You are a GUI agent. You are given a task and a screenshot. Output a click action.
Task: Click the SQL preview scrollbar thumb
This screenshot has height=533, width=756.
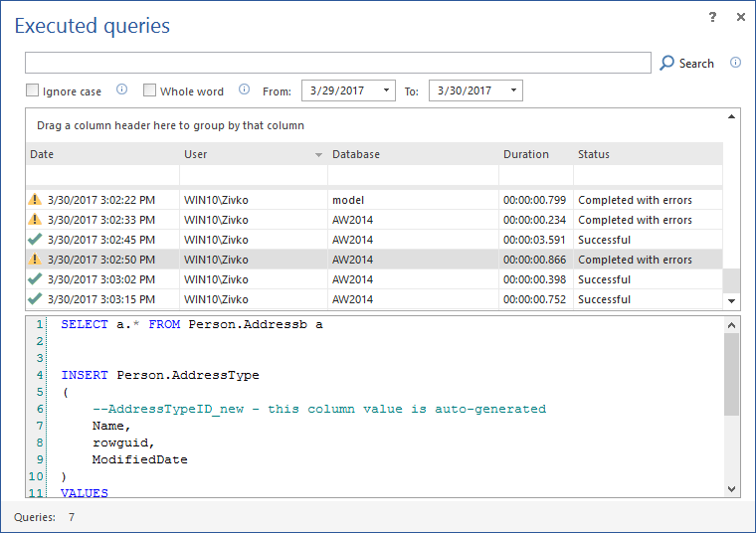(x=731, y=374)
